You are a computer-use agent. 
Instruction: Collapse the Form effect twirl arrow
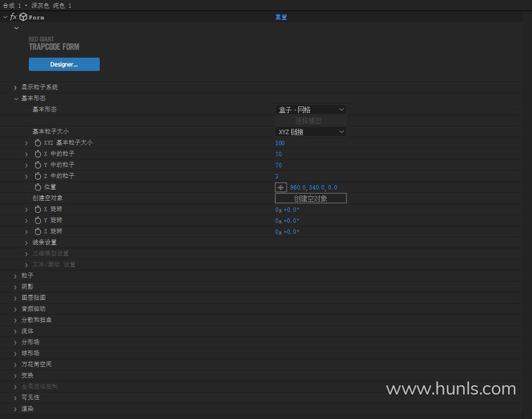(x=5, y=17)
